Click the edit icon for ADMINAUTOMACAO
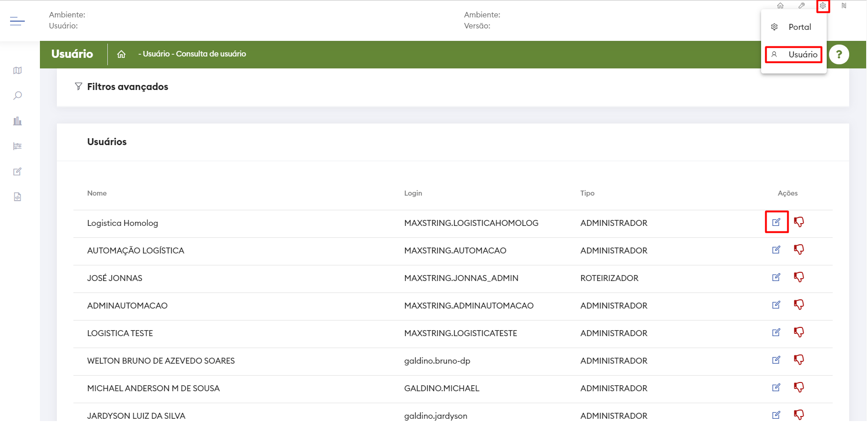 (776, 305)
